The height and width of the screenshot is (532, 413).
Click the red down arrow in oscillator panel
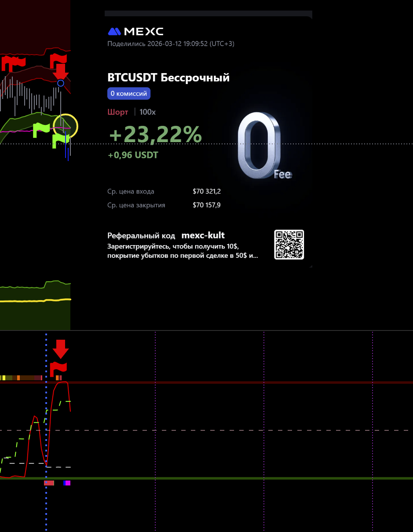click(61, 349)
